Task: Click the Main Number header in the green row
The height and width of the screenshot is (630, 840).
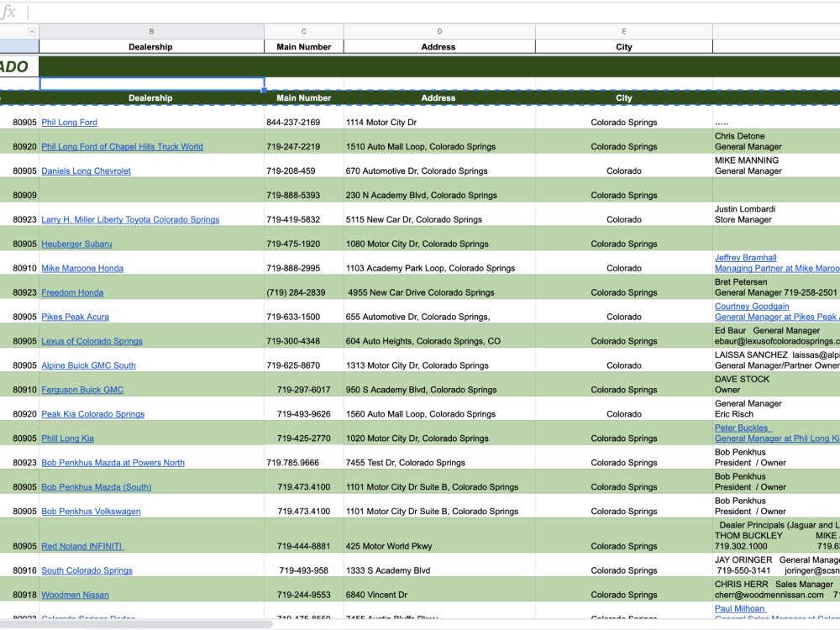Action: (304, 98)
